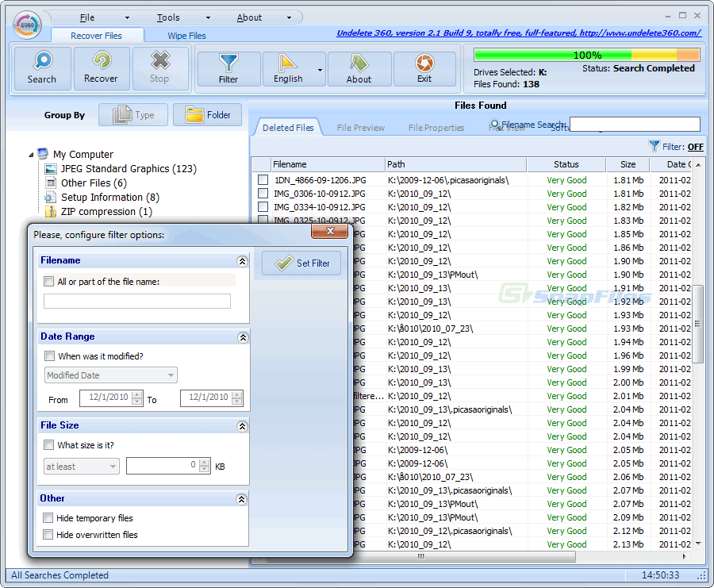
Task: Sort by the Size column header
Action: pos(628,164)
